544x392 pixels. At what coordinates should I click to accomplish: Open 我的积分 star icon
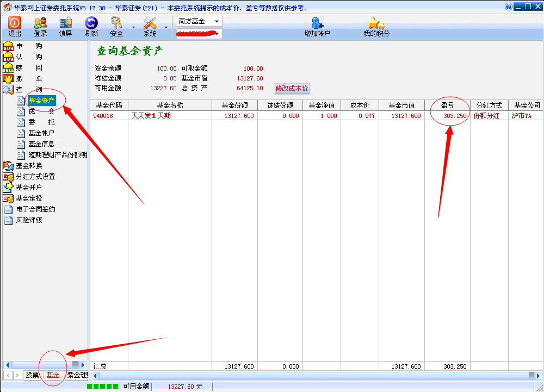[376, 23]
